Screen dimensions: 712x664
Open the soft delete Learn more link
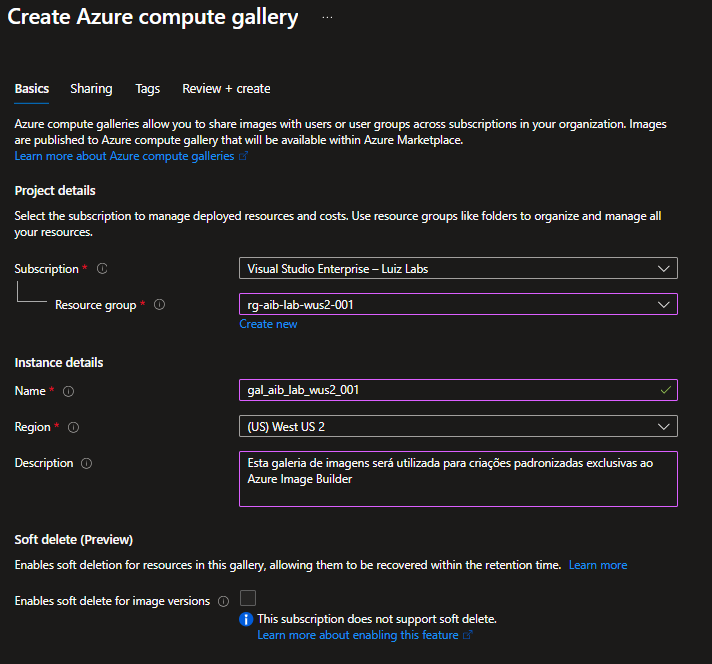coord(598,565)
